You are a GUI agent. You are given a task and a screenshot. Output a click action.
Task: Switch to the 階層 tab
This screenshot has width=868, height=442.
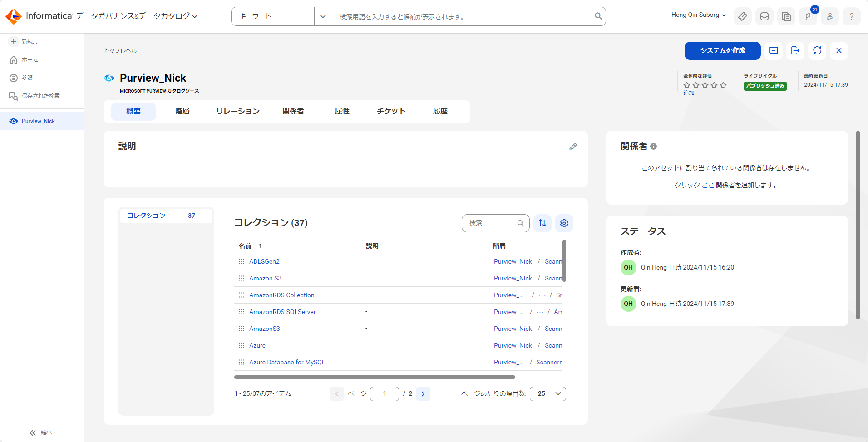(182, 112)
